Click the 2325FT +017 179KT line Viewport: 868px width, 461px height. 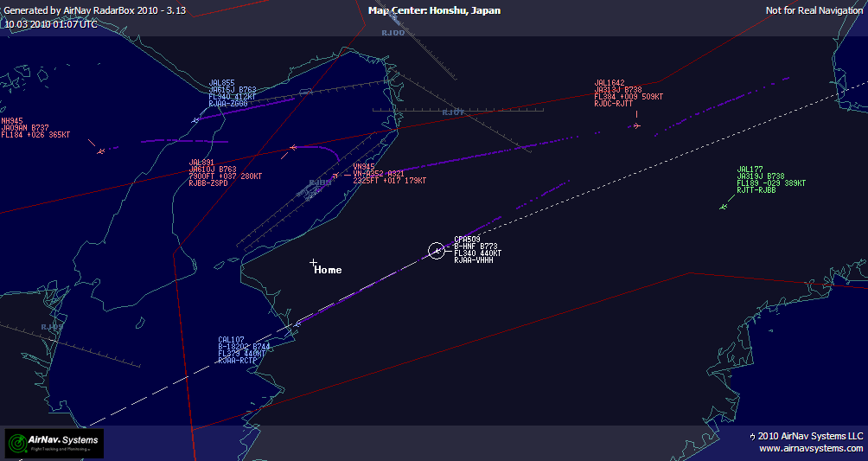point(390,180)
